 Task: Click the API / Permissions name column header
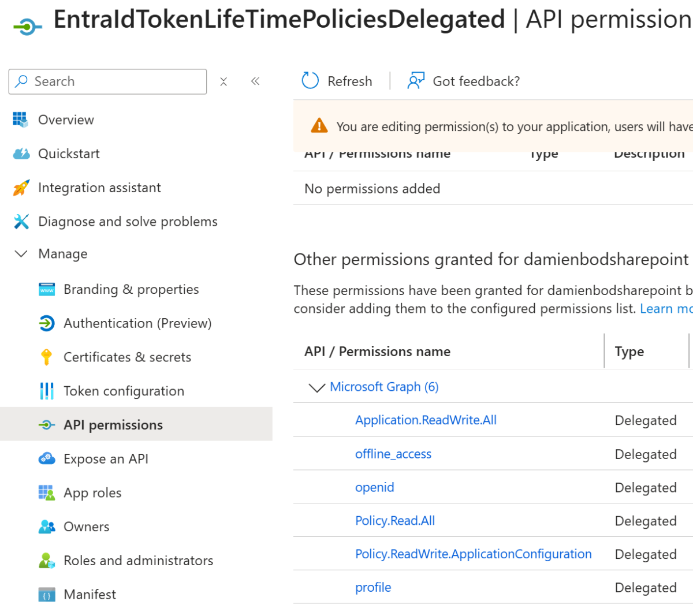point(377,352)
